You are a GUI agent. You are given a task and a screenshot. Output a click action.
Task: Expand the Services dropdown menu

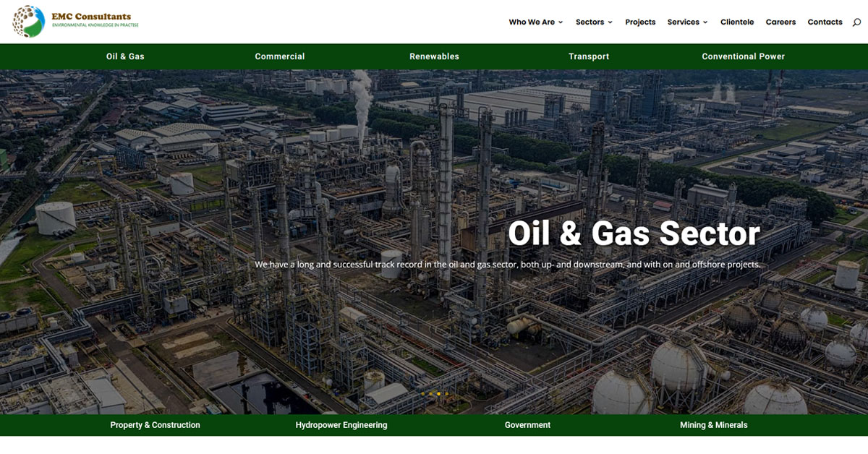pos(687,22)
